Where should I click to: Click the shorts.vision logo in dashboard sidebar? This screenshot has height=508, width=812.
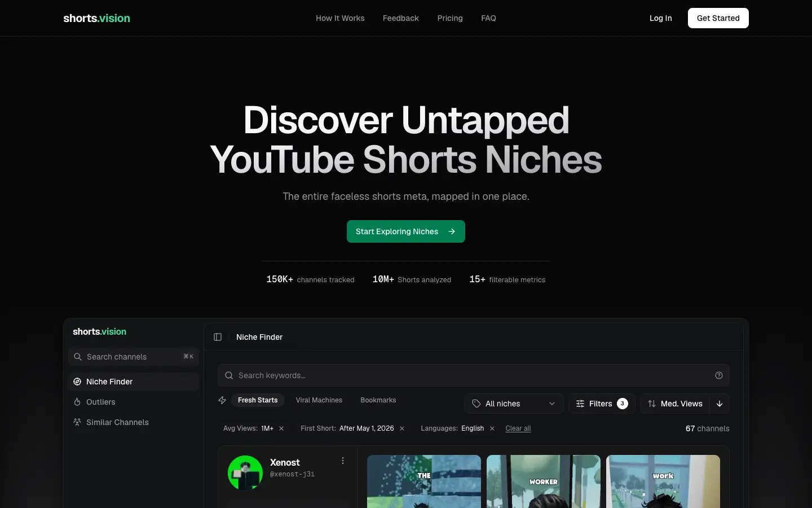(x=99, y=331)
